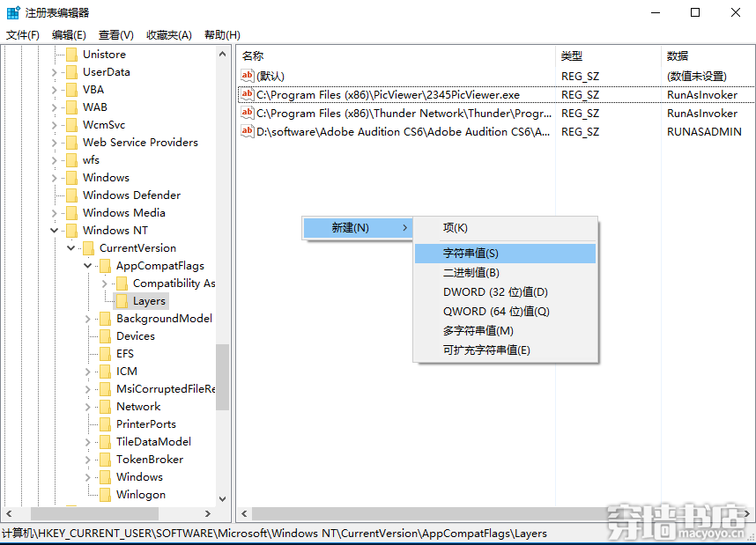Screen dimensions: 756x545
Task: Click the folder icon next to VBA
Action: [x=72, y=90]
